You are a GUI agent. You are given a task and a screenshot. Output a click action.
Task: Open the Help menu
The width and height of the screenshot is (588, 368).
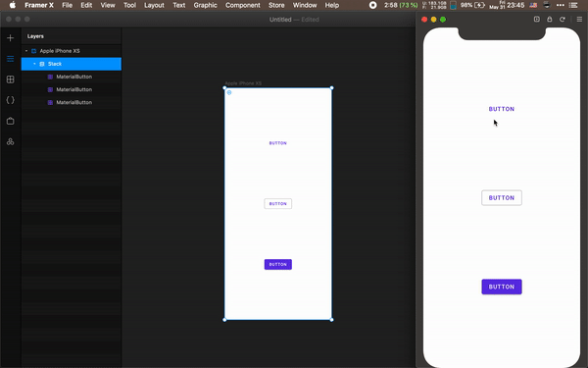332,5
